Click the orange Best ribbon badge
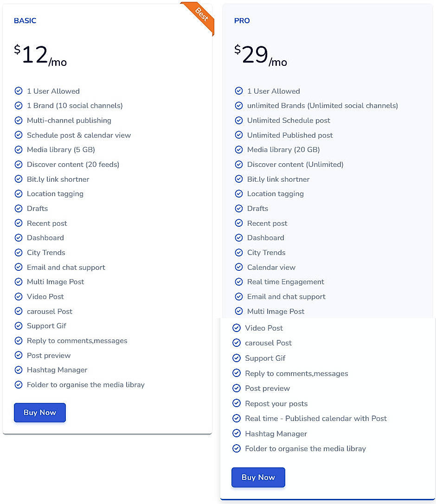The image size is (436, 504). pos(200,16)
